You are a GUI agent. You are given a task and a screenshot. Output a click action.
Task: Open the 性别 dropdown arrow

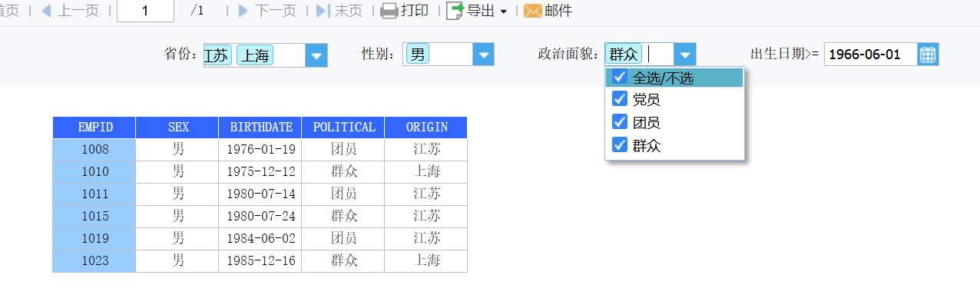tap(482, 54)
